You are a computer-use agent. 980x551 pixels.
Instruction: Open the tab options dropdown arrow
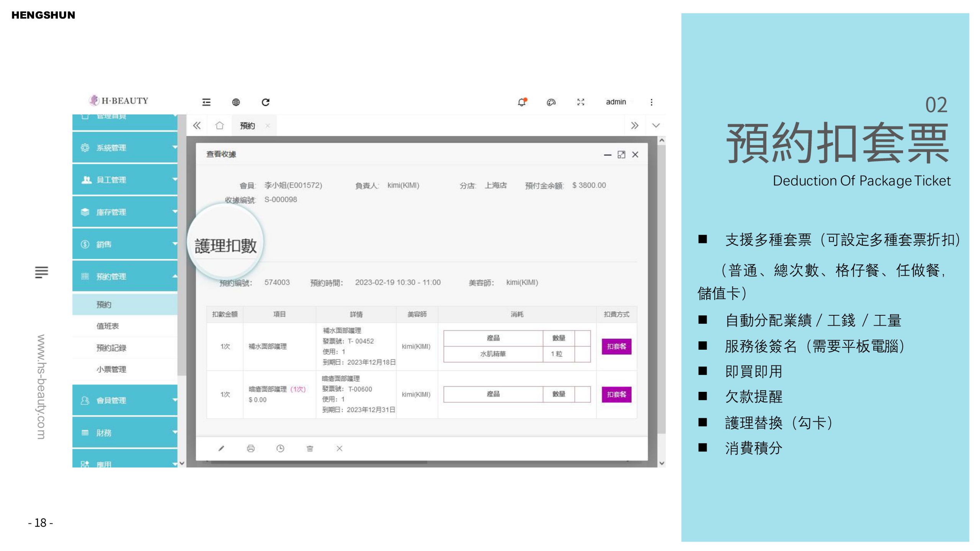[x=656, y=126]
